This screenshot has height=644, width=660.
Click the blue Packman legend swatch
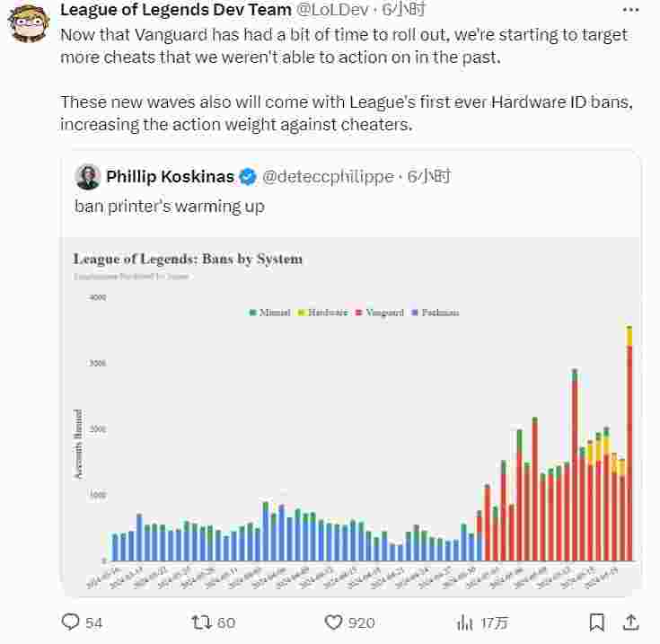tap(414, 313)
